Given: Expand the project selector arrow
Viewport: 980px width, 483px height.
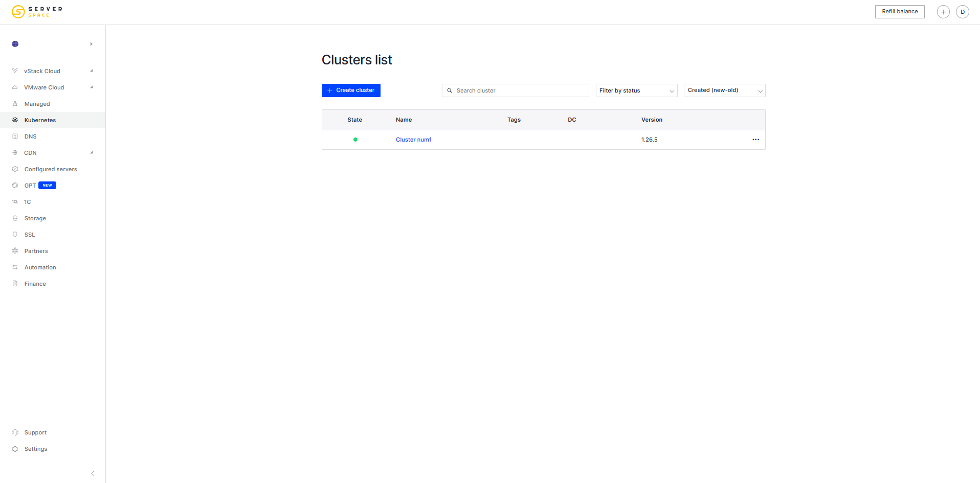Looking at the screenshot, I should (92, 44).
